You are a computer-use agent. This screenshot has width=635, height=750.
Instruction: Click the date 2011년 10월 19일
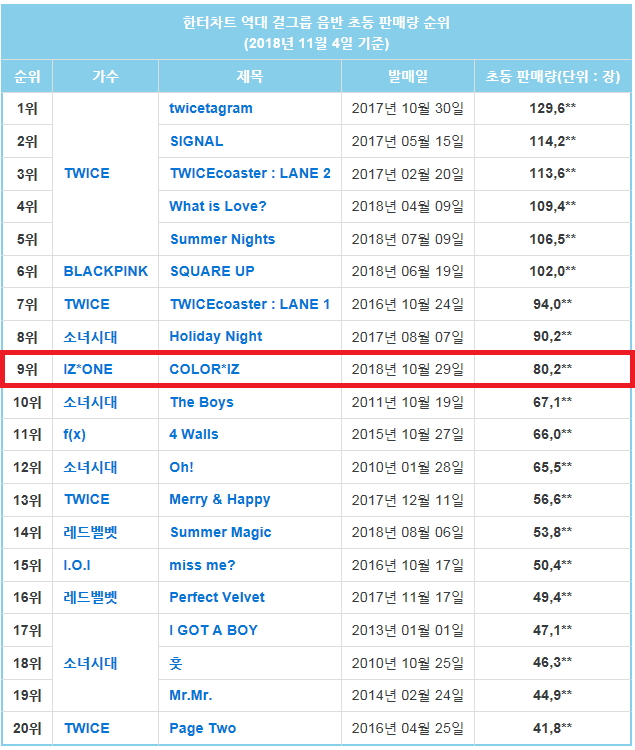408,402
